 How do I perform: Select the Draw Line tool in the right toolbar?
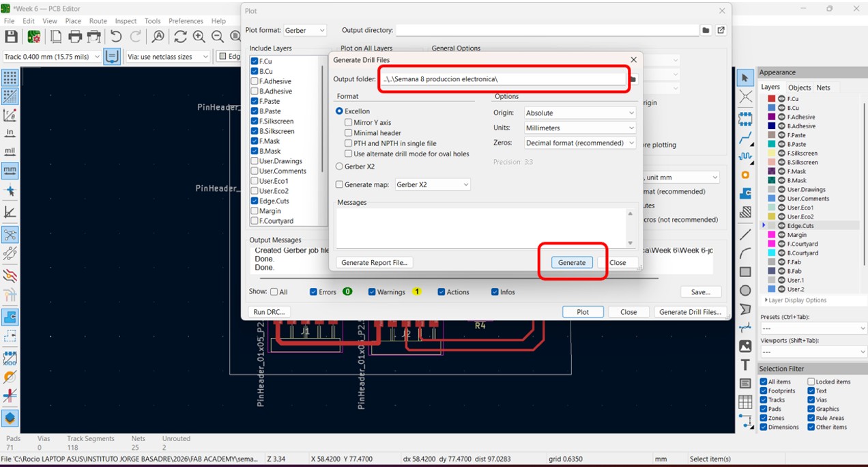(x=745, y=235)
